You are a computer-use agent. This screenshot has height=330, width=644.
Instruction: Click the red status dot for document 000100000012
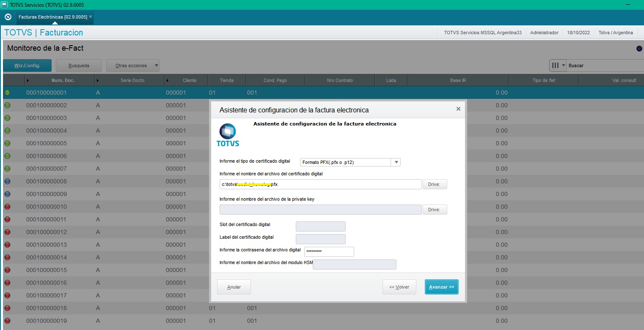click(7, 232)
